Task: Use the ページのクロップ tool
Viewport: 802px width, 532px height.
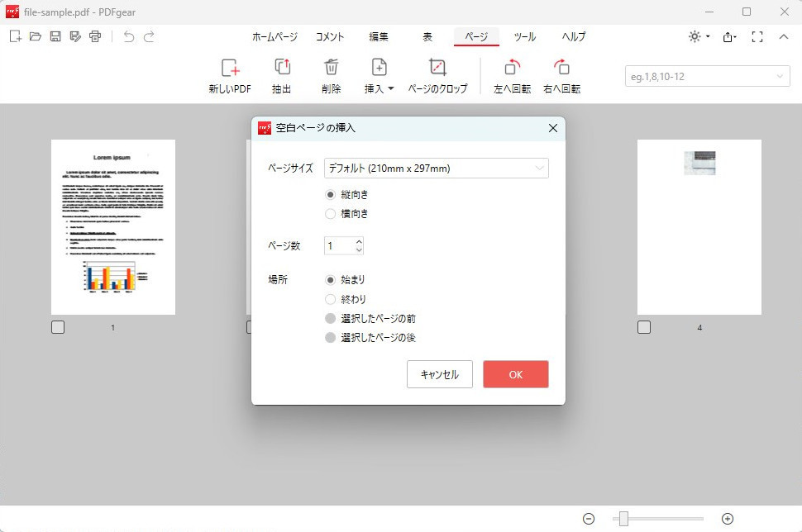Action: (x=437, y=74)
